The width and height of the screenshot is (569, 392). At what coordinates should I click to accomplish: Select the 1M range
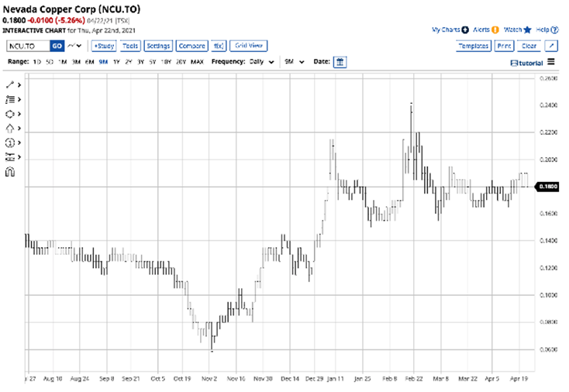pyautogui.click(x=63, y=62)
